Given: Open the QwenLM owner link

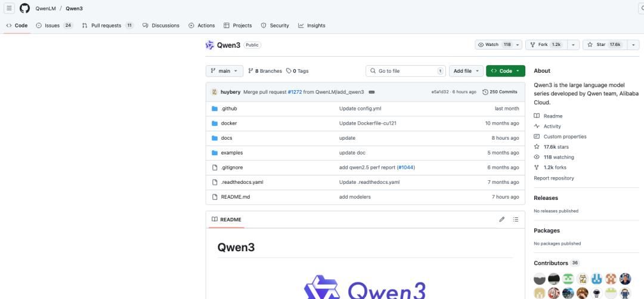Looking at the screenshot, I should (45, 8).
